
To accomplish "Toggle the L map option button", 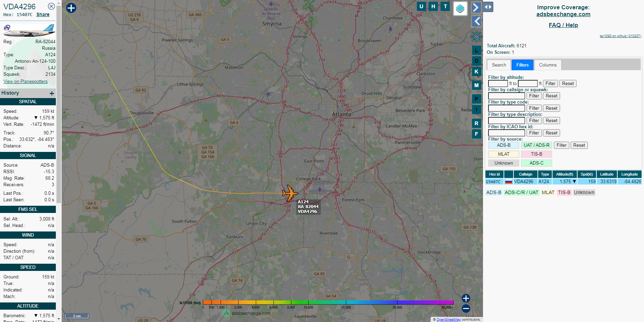I will [x=476, y=50].
